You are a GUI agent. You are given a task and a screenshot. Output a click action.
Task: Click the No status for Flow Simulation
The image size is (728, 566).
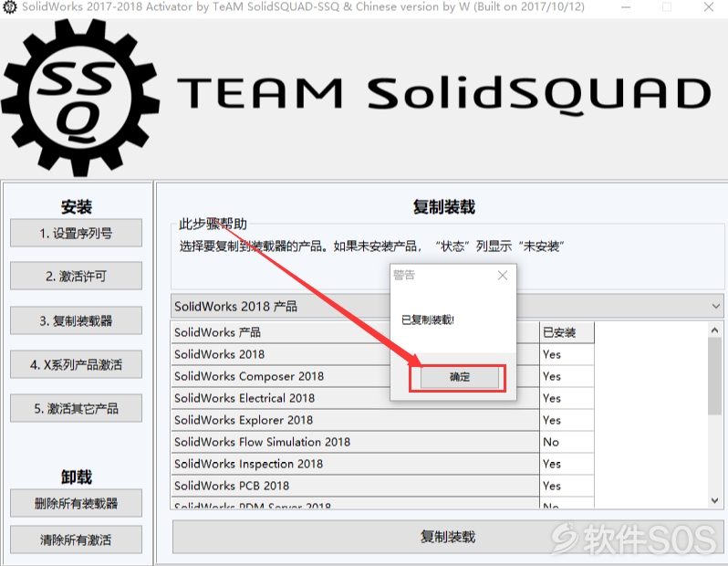(567, 442)
